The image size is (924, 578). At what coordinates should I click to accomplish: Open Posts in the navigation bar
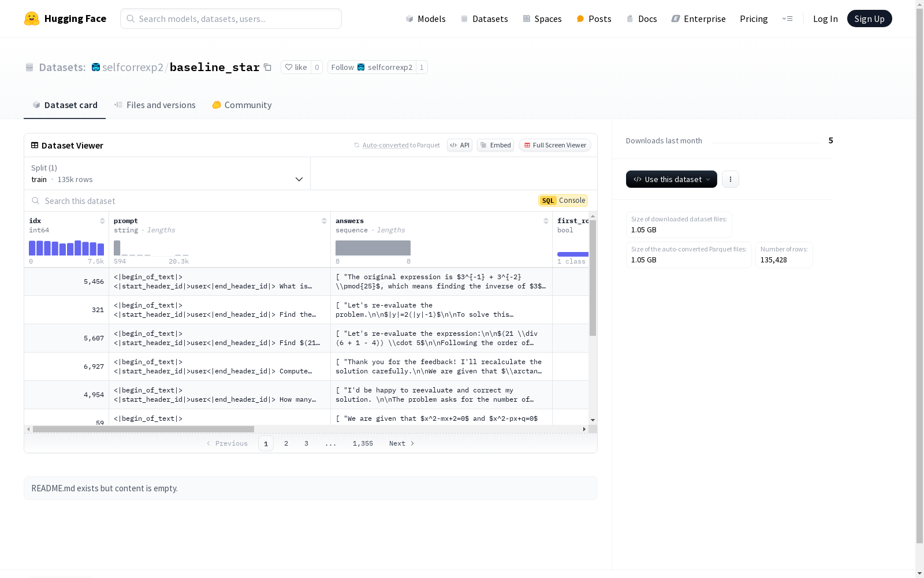pos(594,18)
